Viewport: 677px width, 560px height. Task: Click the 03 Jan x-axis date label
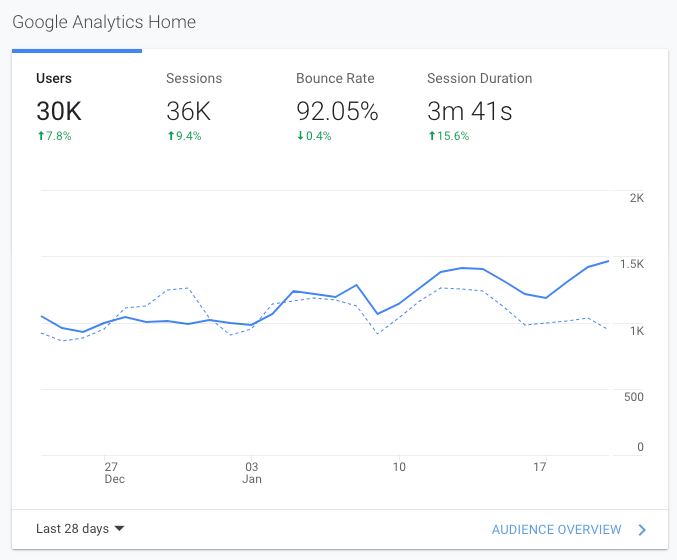tap(252, 472)
